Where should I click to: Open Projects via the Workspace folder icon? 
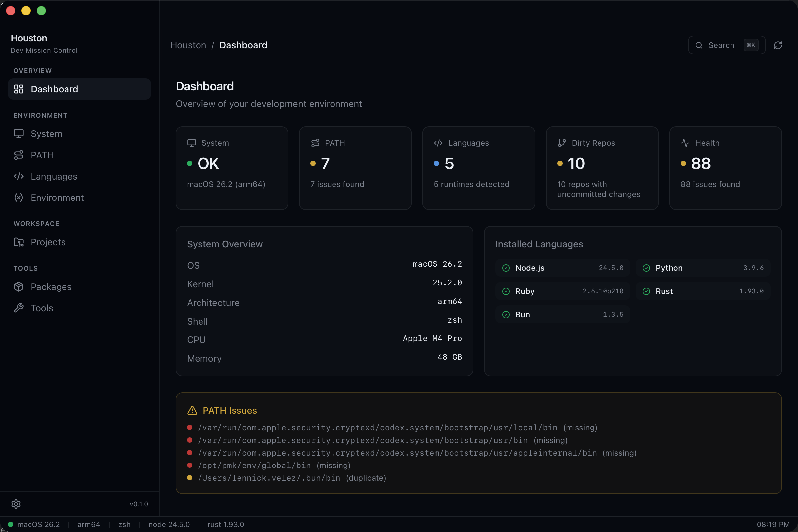coord(19,242)
